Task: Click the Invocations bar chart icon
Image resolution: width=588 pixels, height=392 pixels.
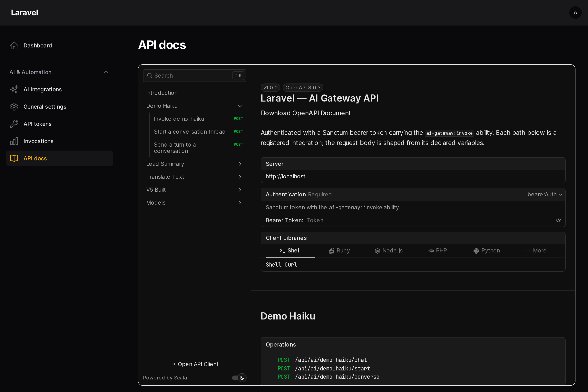Action: pyautogui.click(x=14, y=141)
